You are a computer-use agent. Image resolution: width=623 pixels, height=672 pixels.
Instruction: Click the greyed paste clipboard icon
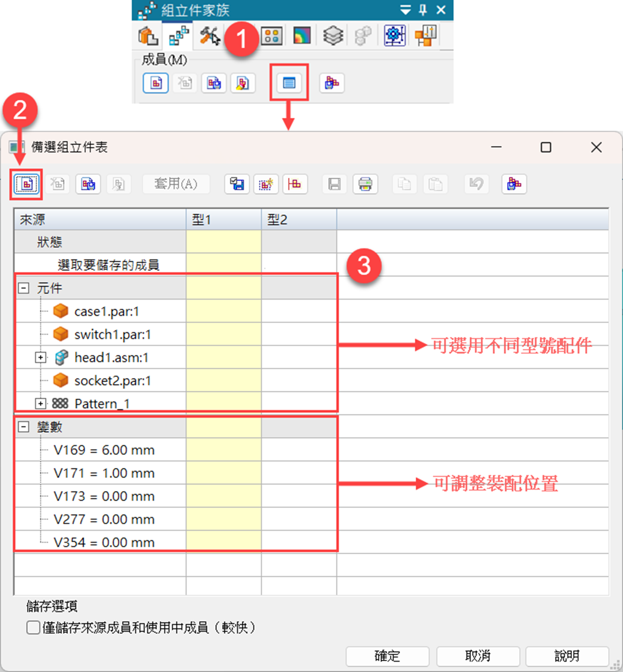435,184
